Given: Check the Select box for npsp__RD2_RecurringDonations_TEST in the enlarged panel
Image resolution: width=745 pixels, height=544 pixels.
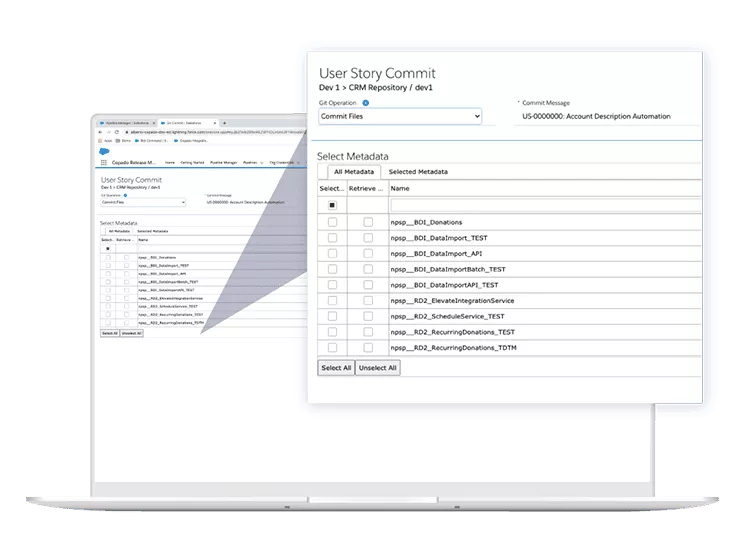Looking at the screenshot, I should coord(333,332).
